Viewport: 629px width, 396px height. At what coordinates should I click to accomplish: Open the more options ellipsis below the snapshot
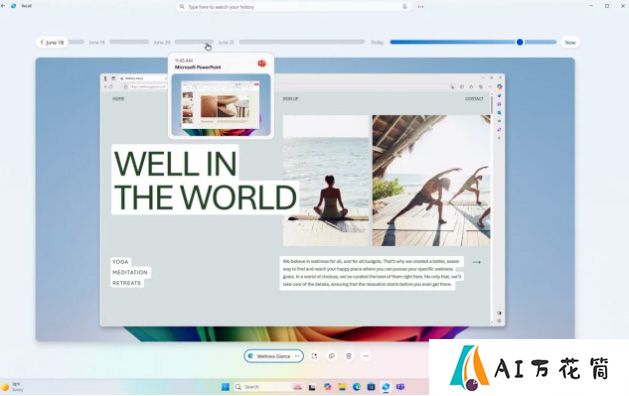pyautogui.click(x=366, y=356)
